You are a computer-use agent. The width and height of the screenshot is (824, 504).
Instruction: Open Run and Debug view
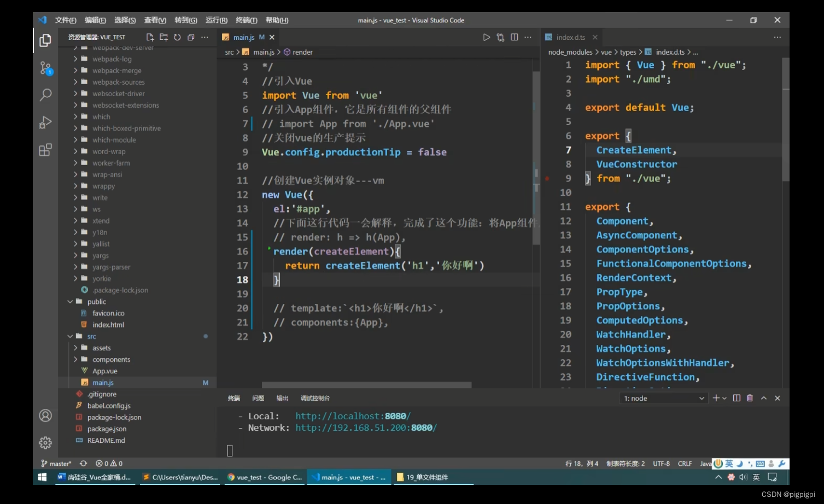tap(45, 122)
